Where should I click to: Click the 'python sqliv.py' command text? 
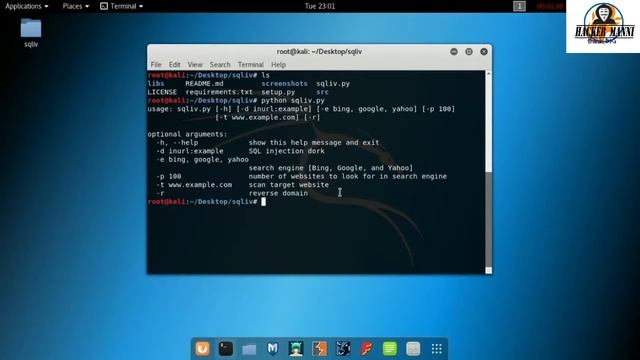coord(293,100)
